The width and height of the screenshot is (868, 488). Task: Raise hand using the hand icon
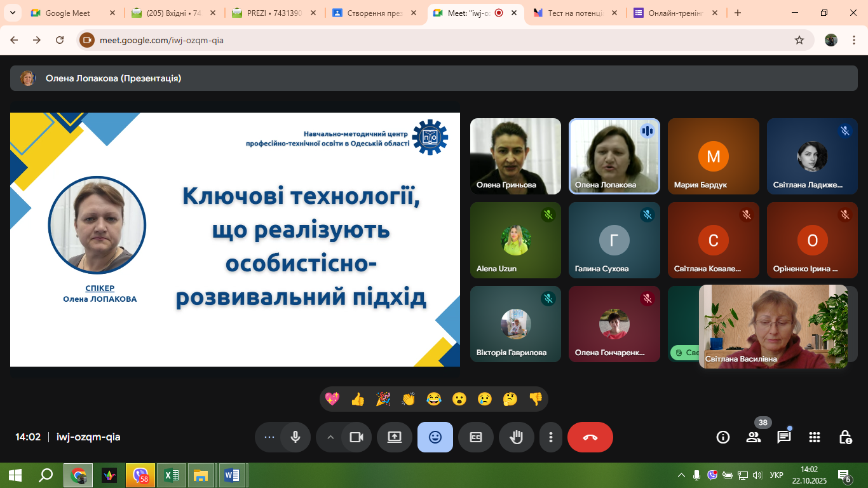[x=517, y=437]
